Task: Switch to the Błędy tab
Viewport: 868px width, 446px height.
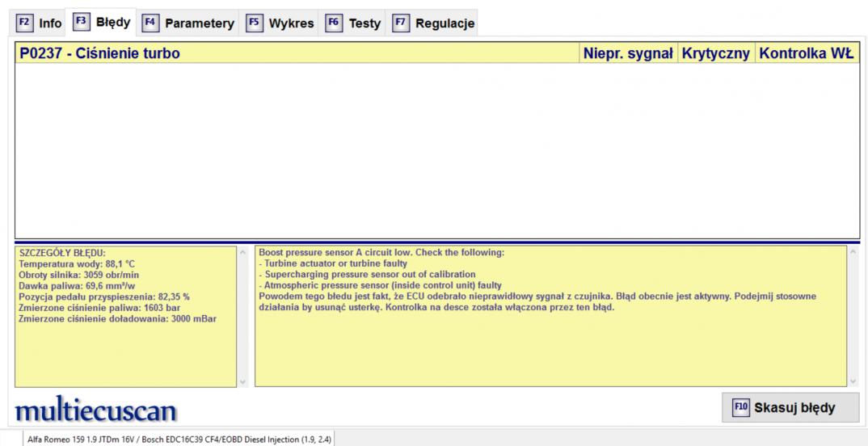Action: 102,22
